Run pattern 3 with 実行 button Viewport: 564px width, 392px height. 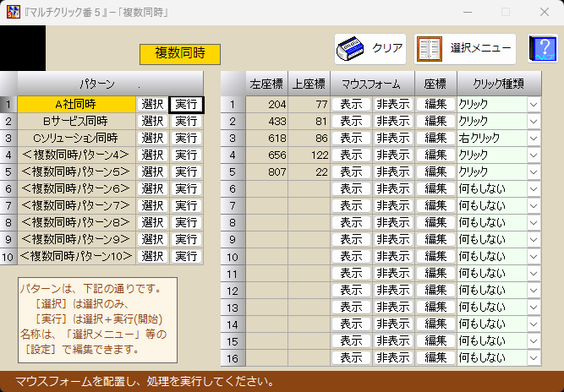tap(186, 139)
